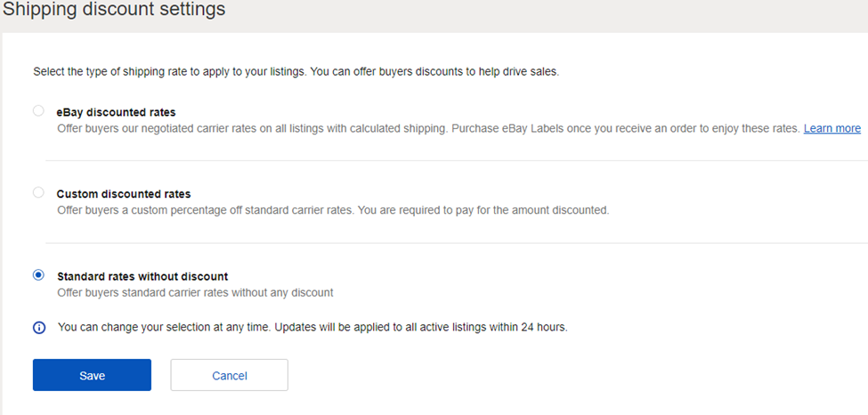Save the shipping discount settings

(92, 375)
